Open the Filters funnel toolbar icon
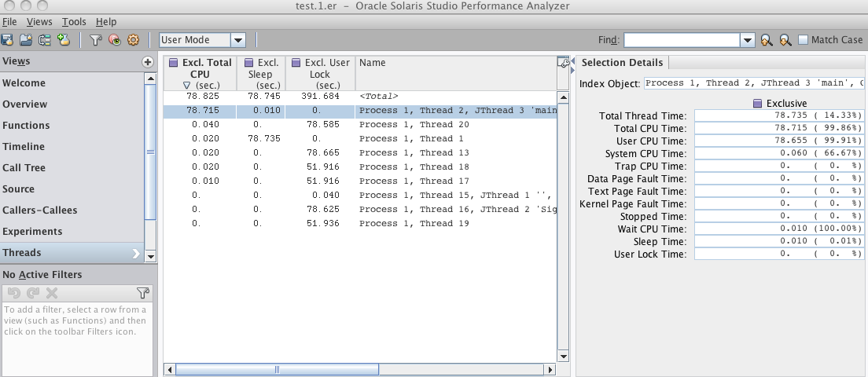Screen dimensions: 868x377 96,40
